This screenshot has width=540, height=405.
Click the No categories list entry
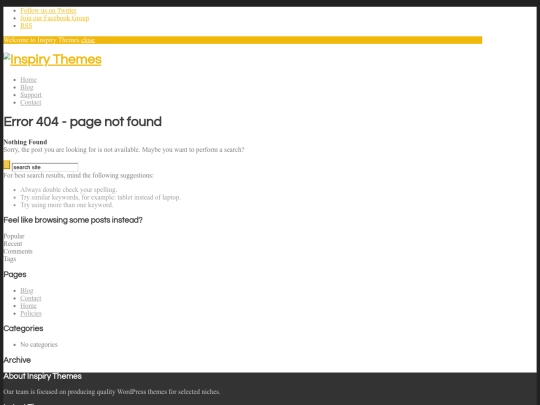(39, 345)
